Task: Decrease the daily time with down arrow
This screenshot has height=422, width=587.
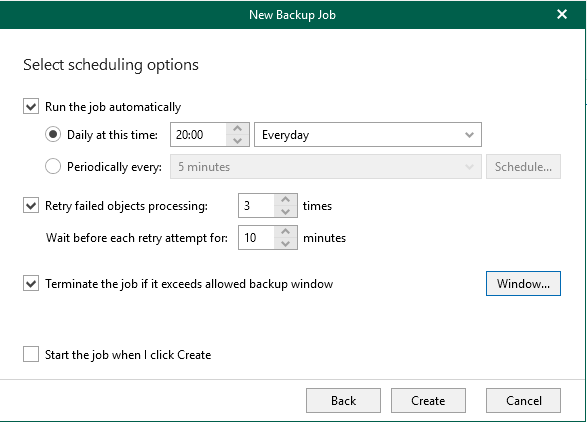Action: tap(237, 141)
